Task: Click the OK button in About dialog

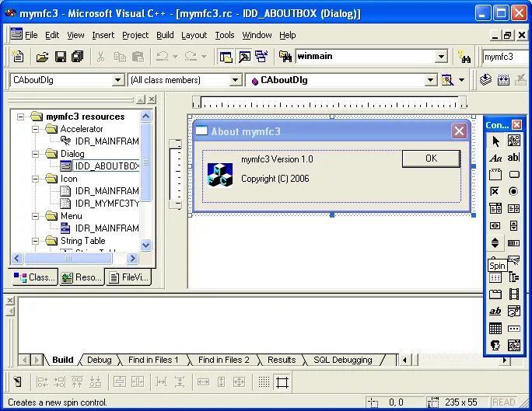Action: point(431,158)
